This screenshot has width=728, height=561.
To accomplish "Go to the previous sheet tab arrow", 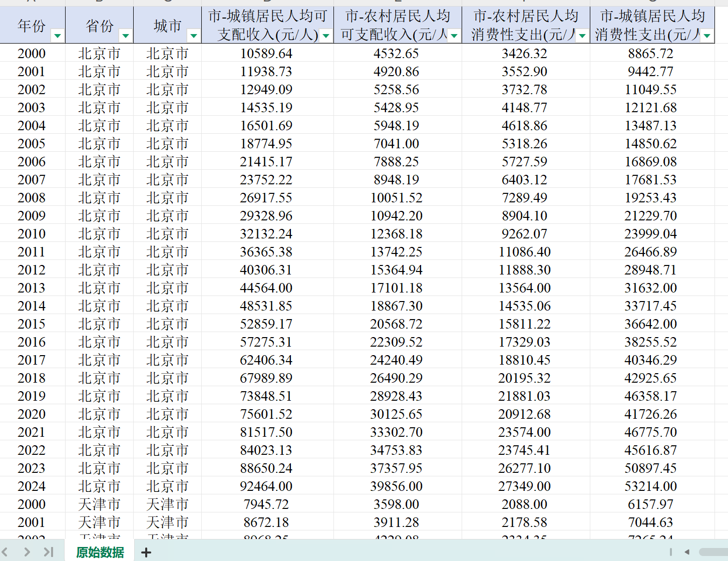I will click(x=5, y=552).
